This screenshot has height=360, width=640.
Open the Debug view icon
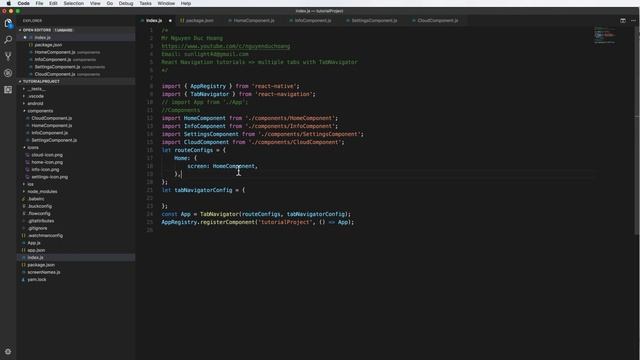pyautogui.click(x=8, y=73)
